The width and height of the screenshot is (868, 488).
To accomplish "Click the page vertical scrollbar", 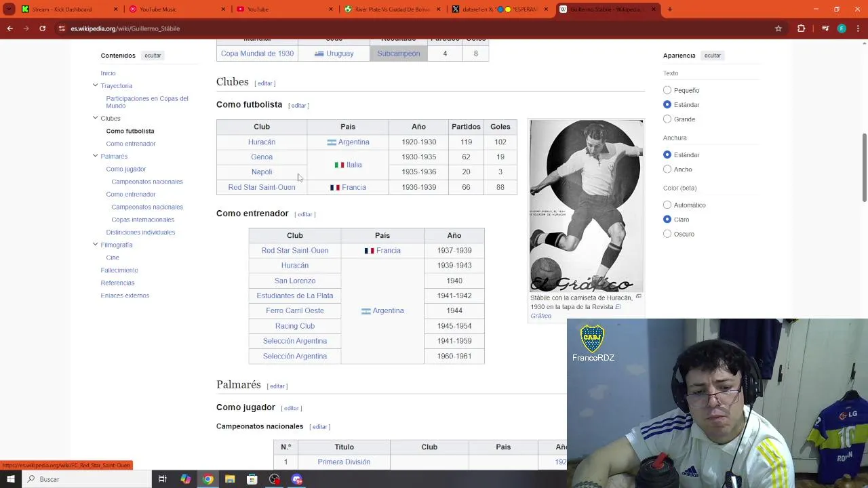I will [864, 167].
